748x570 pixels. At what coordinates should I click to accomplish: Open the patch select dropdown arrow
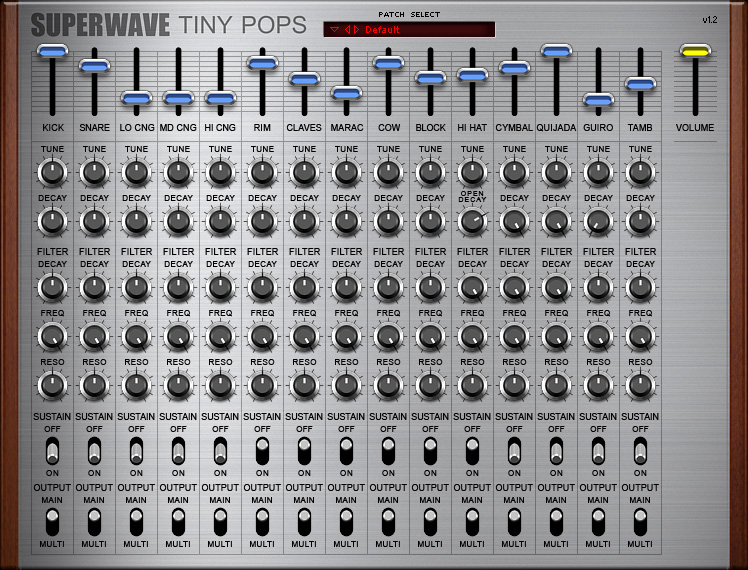tap(334, 30)
